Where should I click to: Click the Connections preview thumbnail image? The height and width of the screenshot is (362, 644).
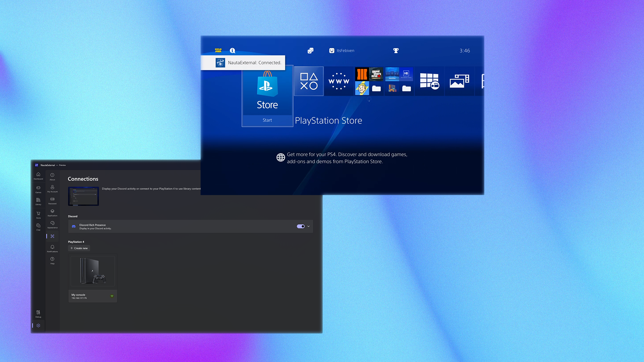[84, 196]
